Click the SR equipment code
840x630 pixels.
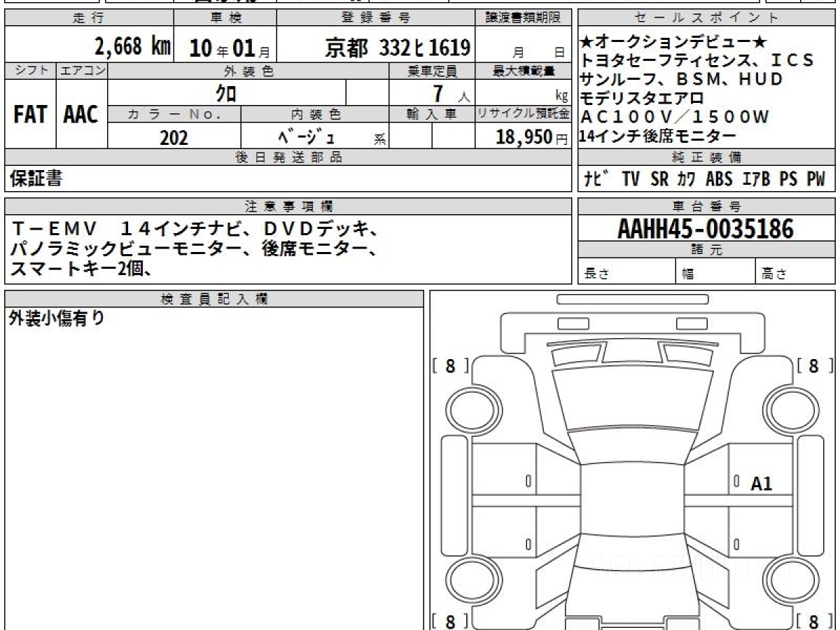tap(659, 179)
